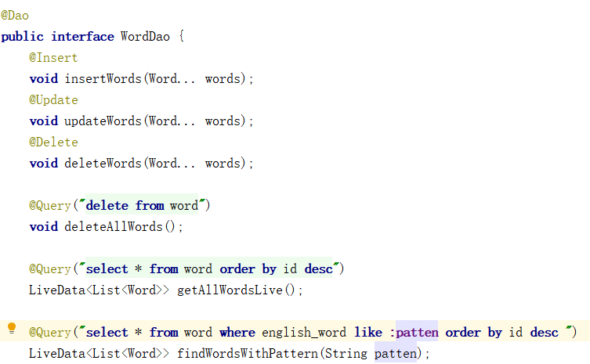
Task: Click the "delete from word" query string
Action: coord(142,206)
